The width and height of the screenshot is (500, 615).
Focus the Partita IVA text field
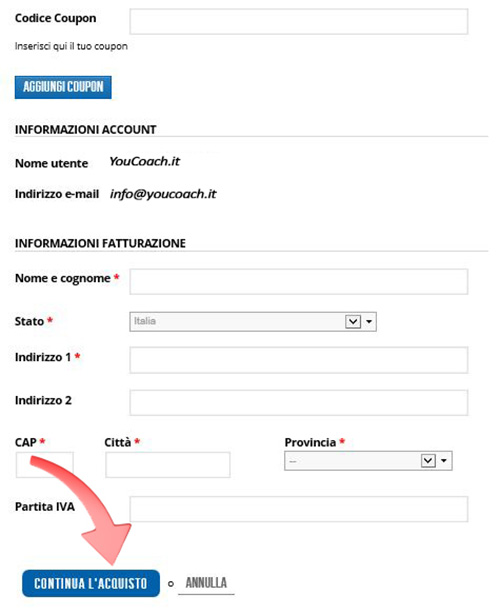coord(299,509)
